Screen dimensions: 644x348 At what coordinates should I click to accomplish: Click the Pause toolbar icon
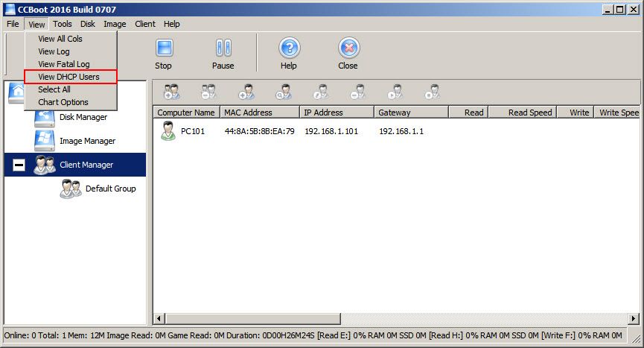223,48
